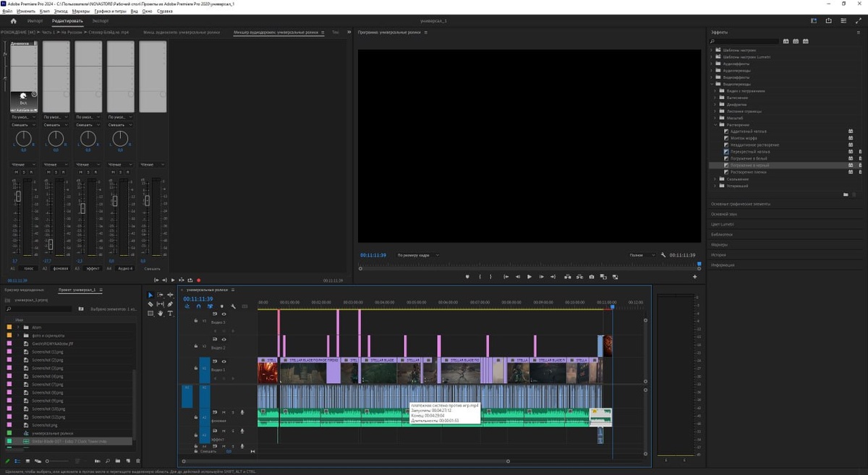868x475 pixels.
Task: Click New Custom Bin icon in Effects panel
Action: 846,194
